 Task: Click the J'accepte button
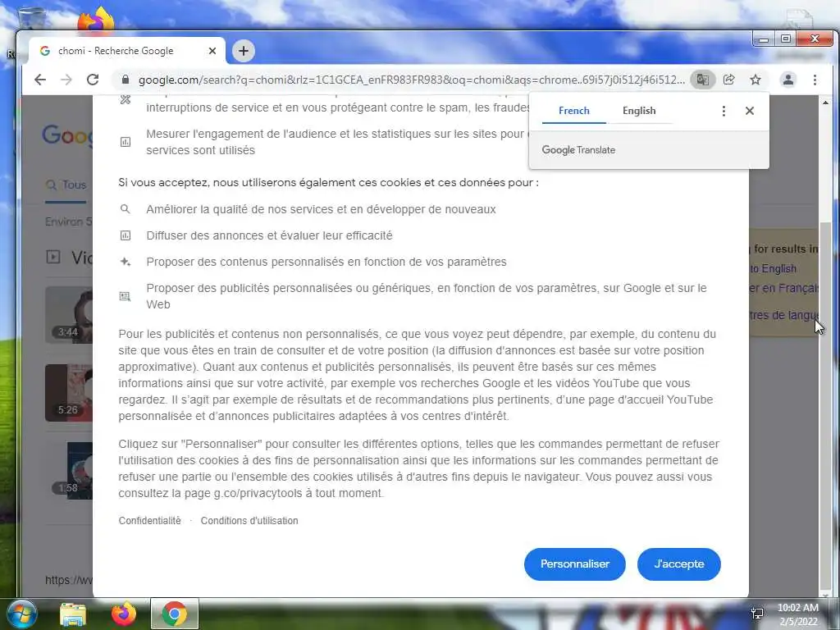tap(678, 564)
